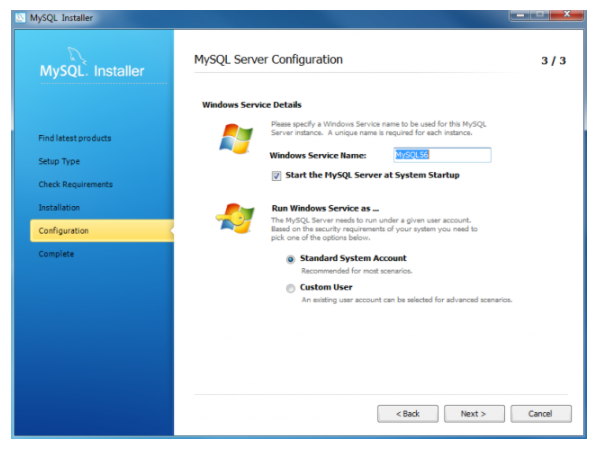Click the 3 / 3 page indicator
Screen dimensions: 600x457
coord(553,60)
